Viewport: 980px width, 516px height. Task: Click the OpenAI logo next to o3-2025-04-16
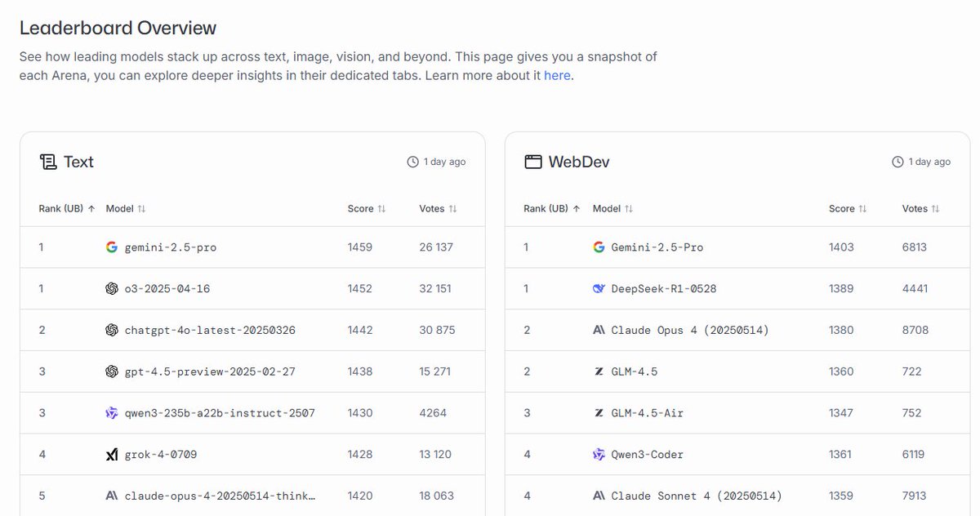[112, 288]
